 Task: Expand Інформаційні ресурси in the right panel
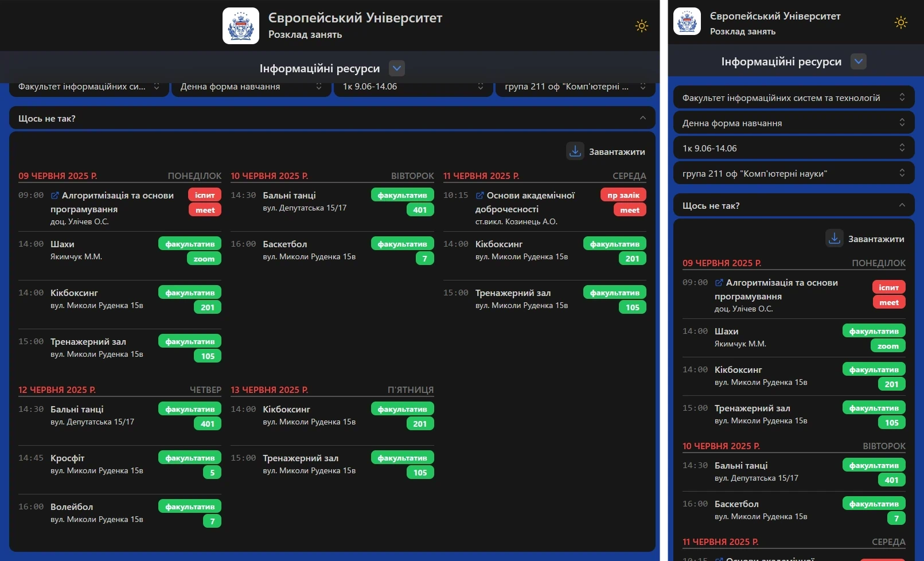(x=859, y=61)
